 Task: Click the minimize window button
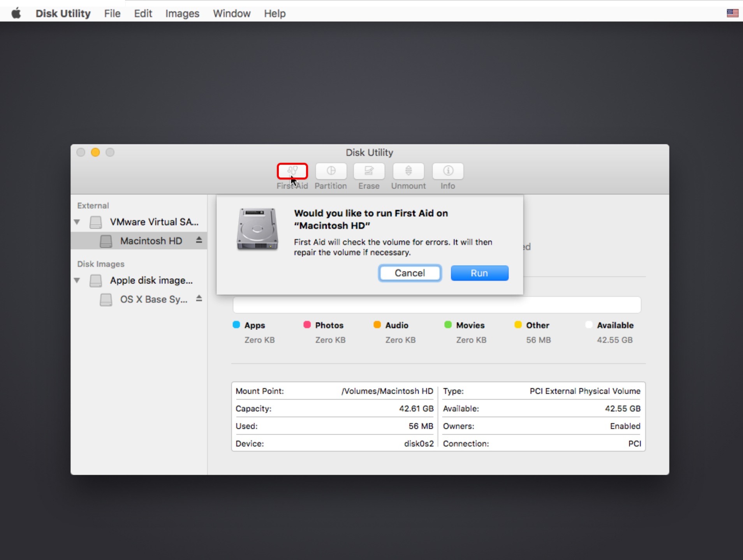[x=95, y=152]
